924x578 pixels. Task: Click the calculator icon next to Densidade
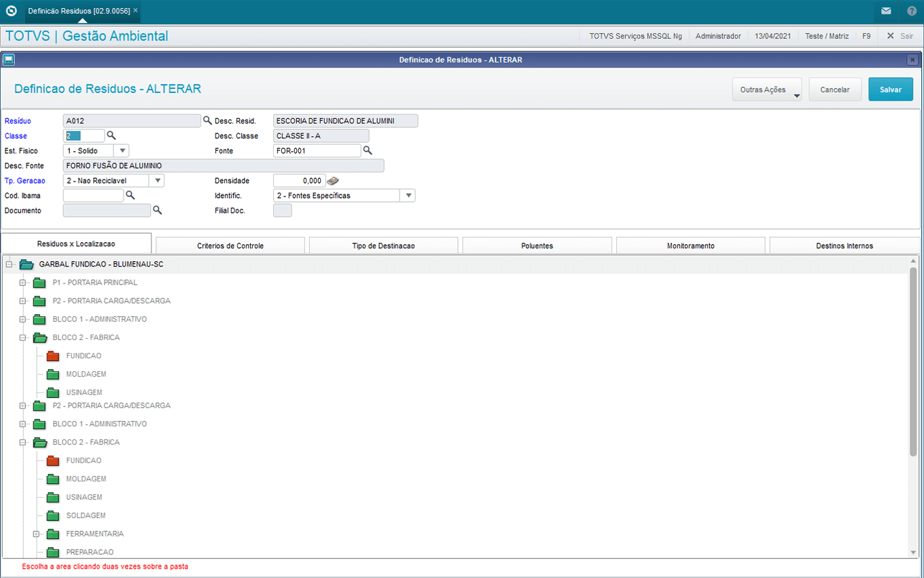(x=332, y=181)
